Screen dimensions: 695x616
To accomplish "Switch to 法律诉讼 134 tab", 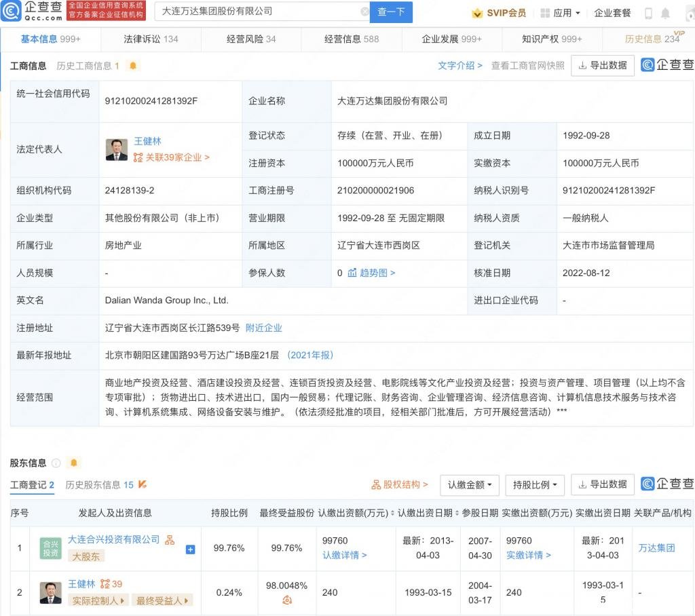I will coord(151,39).
